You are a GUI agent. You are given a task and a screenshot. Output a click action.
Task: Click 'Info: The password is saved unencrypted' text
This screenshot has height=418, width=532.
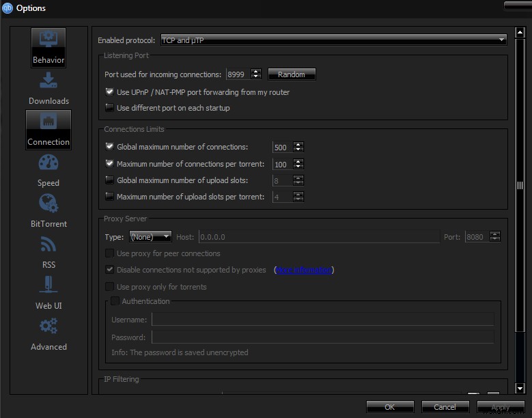180,352
